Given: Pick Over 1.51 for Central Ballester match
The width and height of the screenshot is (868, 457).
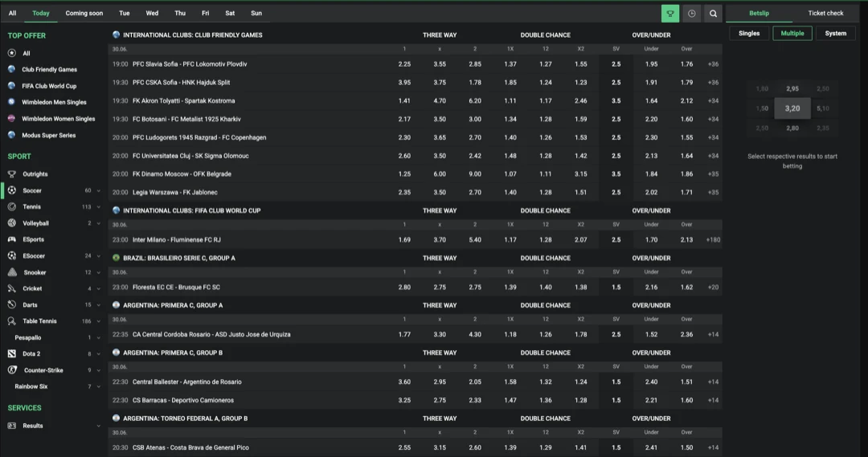Looking at the screenshot, I should click(x=686, y=382).
